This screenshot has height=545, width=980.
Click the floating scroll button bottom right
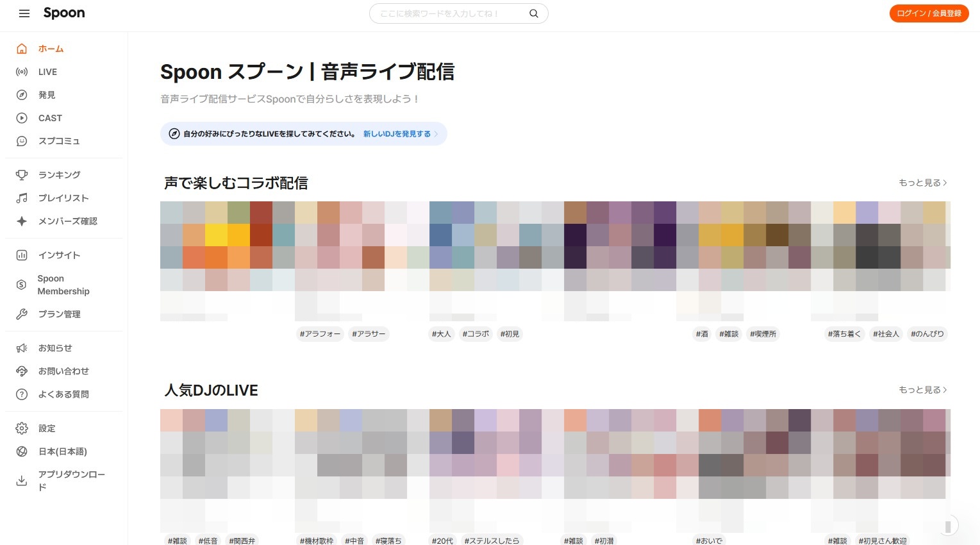[947, 526]
